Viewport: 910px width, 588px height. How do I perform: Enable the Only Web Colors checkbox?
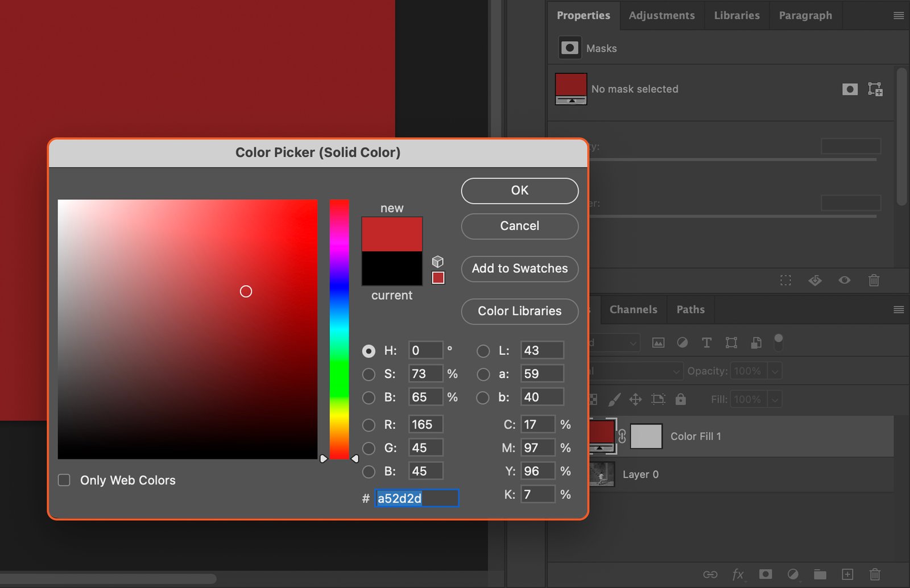64,481
